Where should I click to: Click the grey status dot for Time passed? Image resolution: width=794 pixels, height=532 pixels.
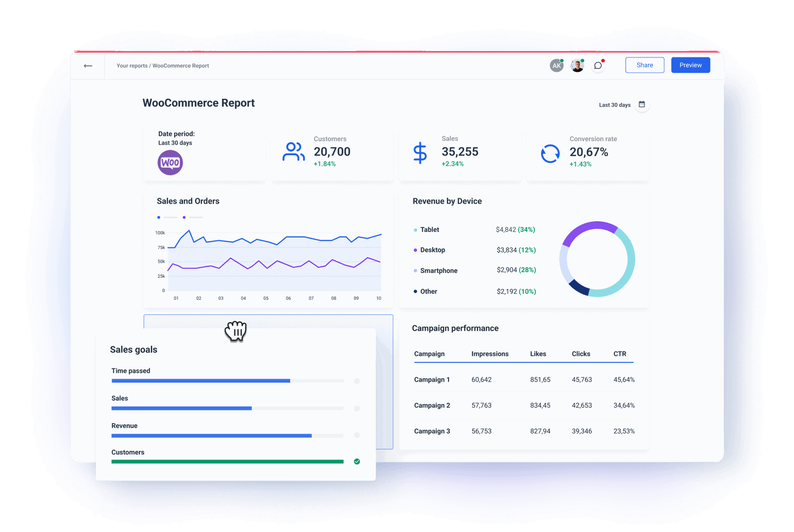pos(357,381)
